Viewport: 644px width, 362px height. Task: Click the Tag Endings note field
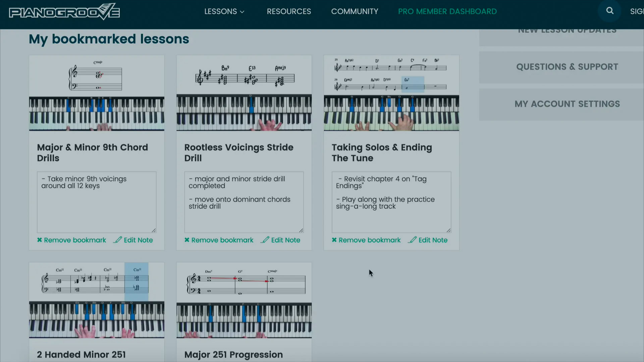point(391,202)
